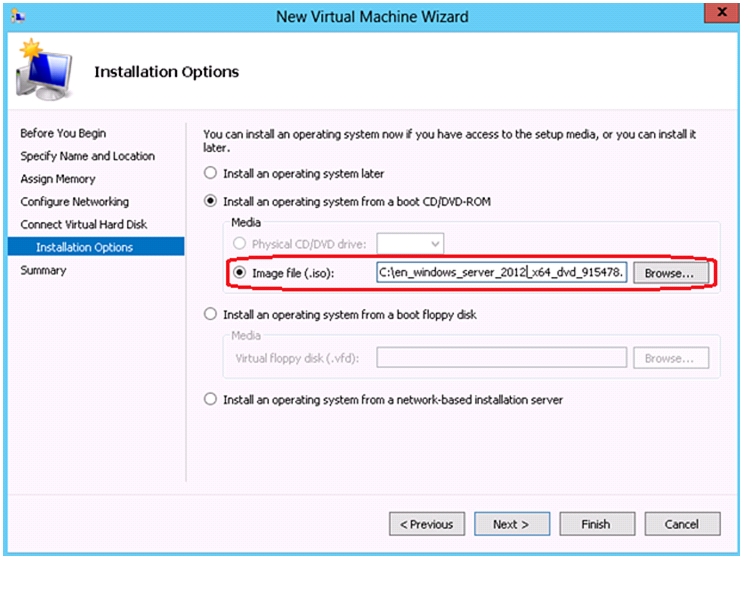Jump to the Summary step
Viewport: 753px width, 595px height.
point(43,270)
